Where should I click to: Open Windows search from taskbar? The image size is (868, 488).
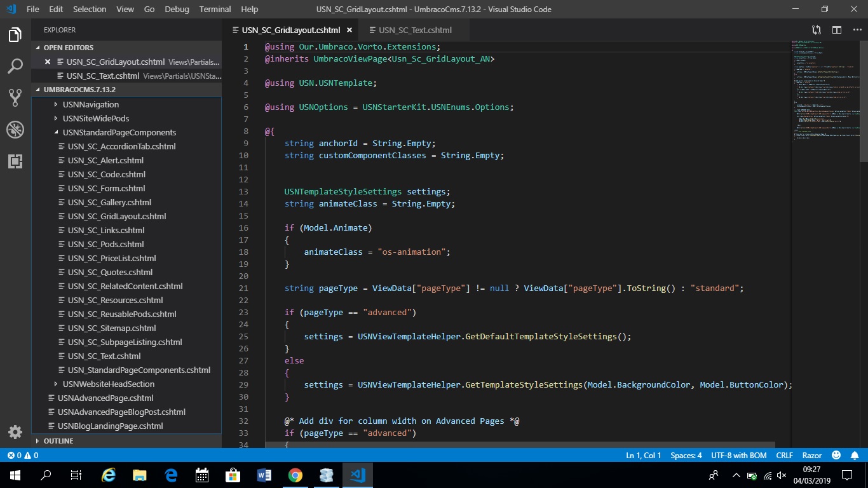(x=46, y=475)
